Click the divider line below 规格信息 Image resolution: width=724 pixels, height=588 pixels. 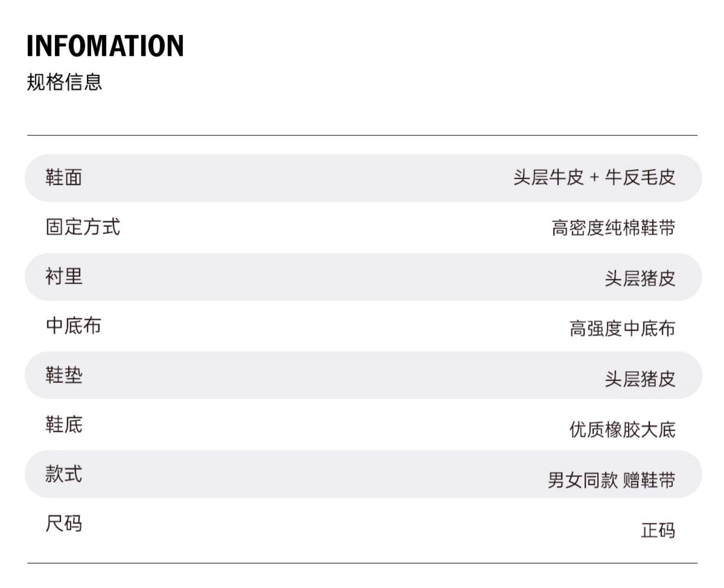click(362, 136)
